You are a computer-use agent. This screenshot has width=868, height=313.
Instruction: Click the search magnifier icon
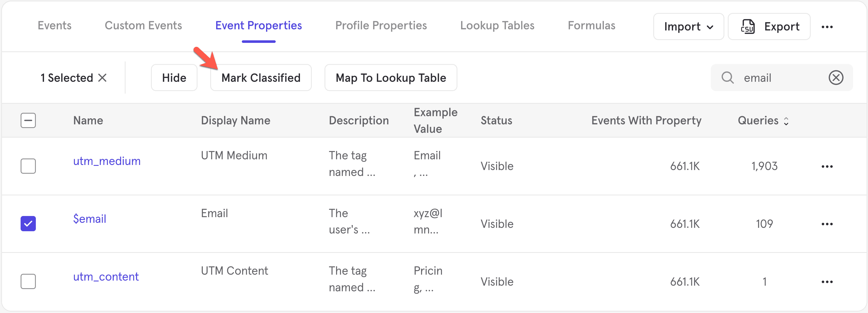(727, 78)
